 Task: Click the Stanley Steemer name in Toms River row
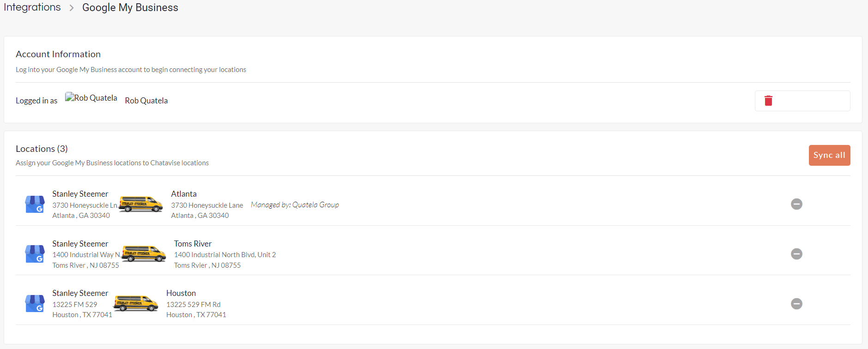pyautogui.click(x=80, y=244)
